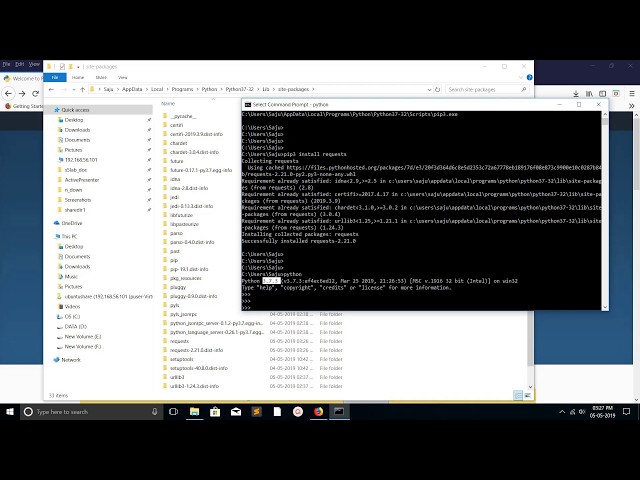The height and width of the screenshot is (480, 640).
Task: Select the urllib3 folder
Action: coord(177,377)
